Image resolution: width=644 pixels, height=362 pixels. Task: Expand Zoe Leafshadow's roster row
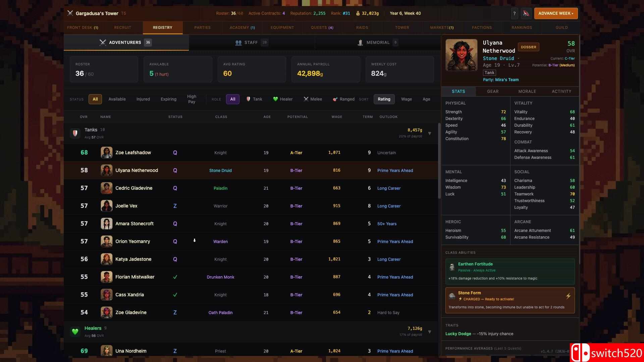(x=251, y=153)
